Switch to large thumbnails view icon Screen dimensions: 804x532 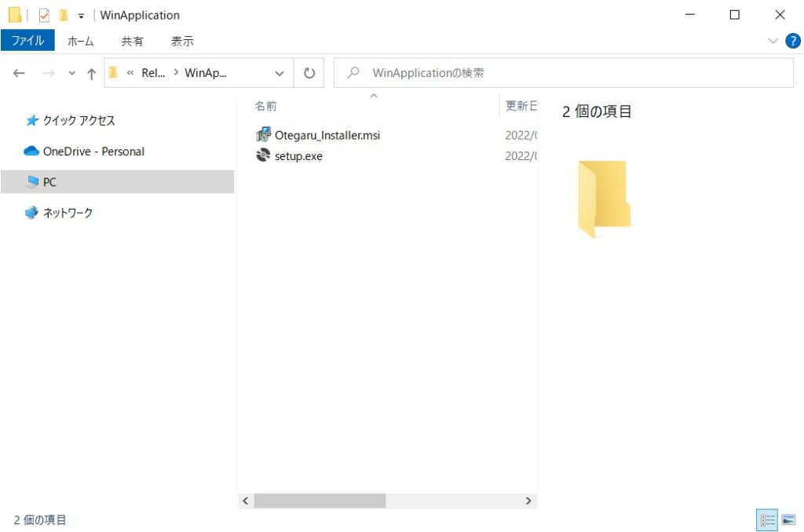[x=788, y=519]
